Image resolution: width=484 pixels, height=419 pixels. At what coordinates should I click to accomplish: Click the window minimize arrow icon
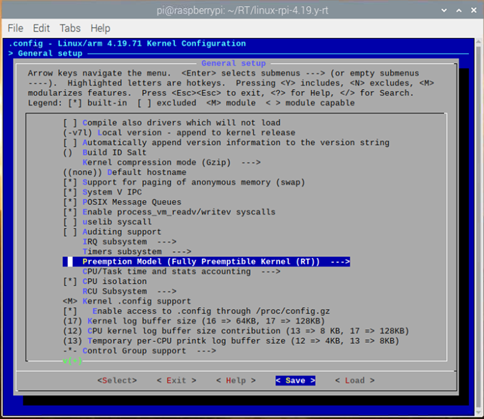point(444,10)
